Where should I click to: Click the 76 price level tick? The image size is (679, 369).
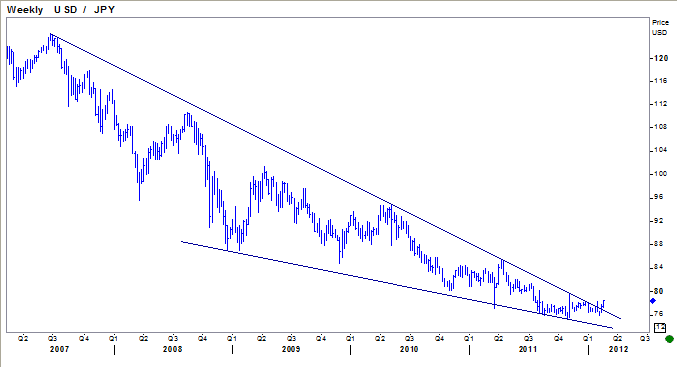[659, 314]
